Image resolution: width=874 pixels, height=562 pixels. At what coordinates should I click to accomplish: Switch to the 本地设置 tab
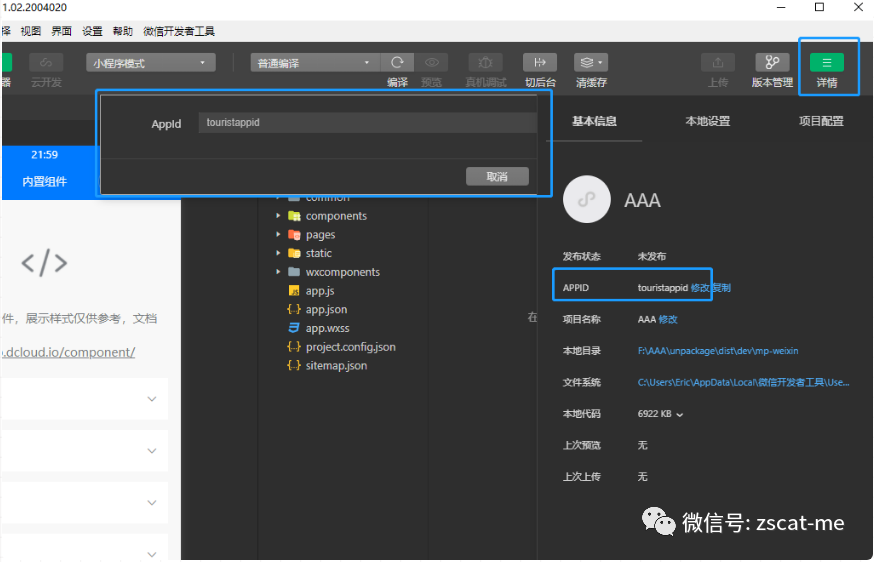point(707,121)
